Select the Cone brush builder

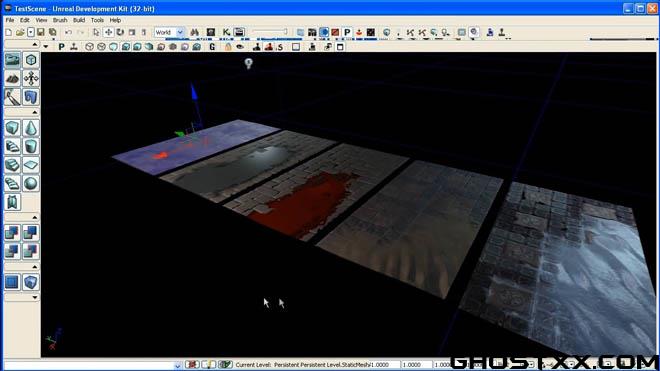pyautogui.click(x=31, y=128)
